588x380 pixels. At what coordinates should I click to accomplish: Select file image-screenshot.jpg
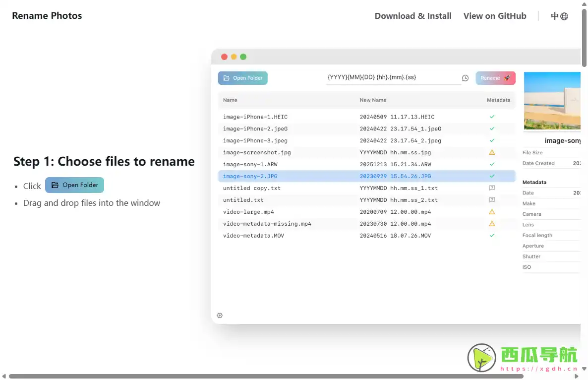pos(257,152)
